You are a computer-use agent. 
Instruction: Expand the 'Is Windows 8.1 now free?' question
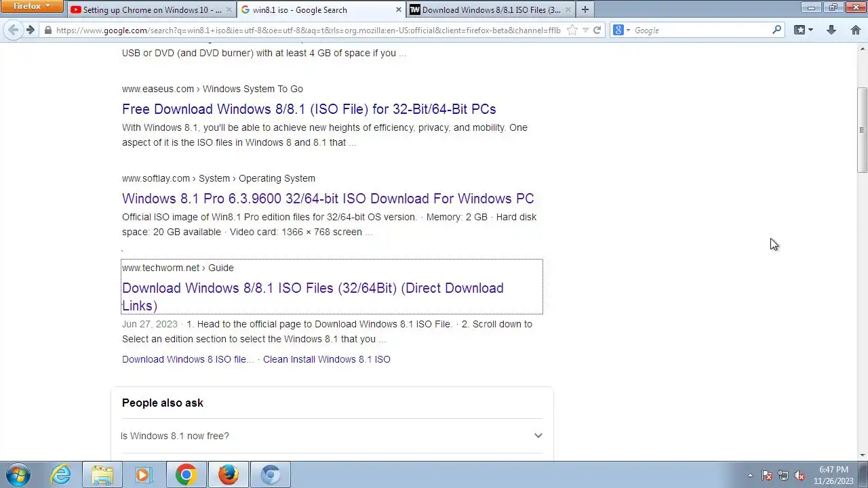coord(538,436)
